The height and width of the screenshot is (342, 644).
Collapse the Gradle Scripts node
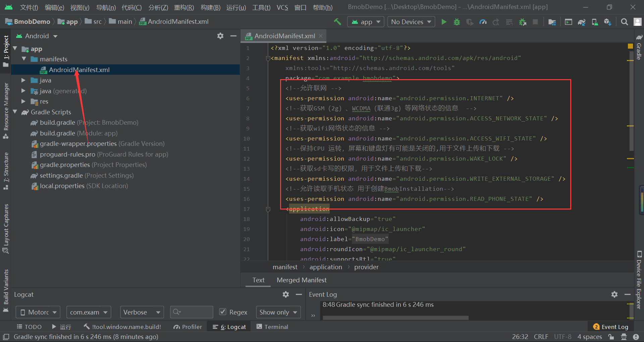15,112
